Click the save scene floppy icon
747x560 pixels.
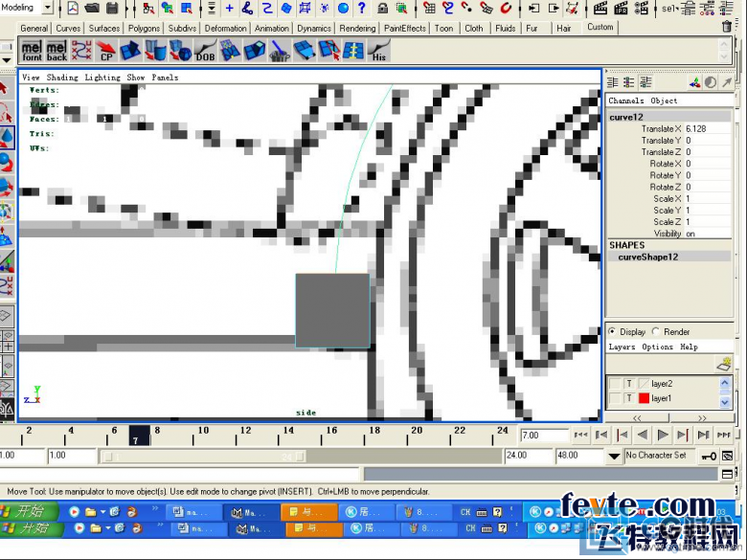(112, 8)
